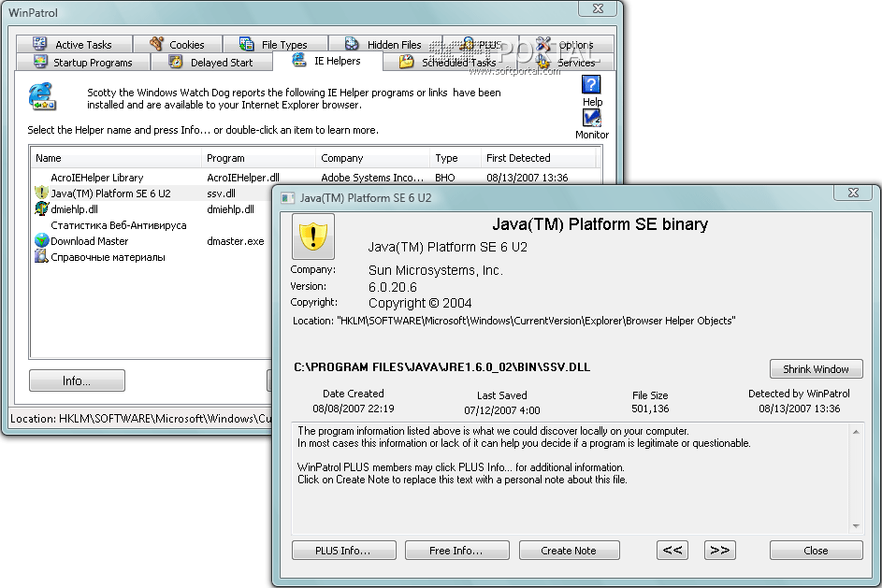Image resolution: width=882 pixels, height=588 pixels.
Task: Click the File Size value 501,136
Action: pos(650,409)
